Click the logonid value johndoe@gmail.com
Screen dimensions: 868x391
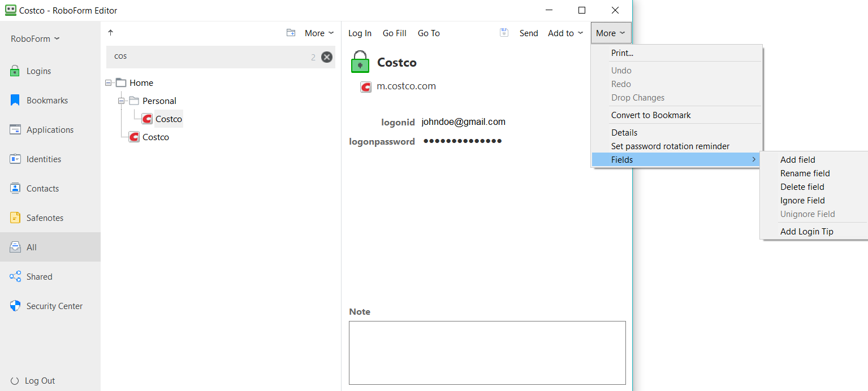464,122
